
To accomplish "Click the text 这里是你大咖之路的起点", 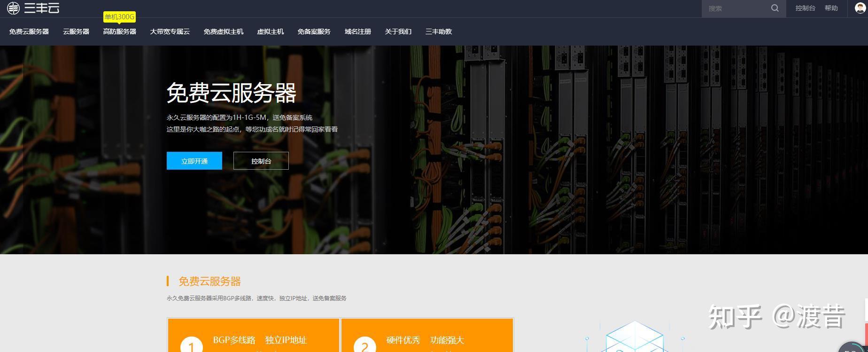I will point(203,129).
